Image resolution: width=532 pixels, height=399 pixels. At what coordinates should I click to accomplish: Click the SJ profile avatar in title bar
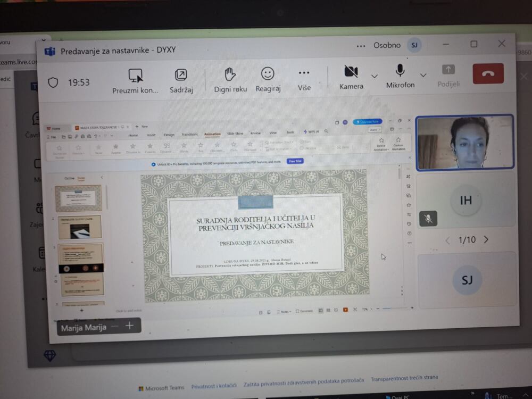414,45
